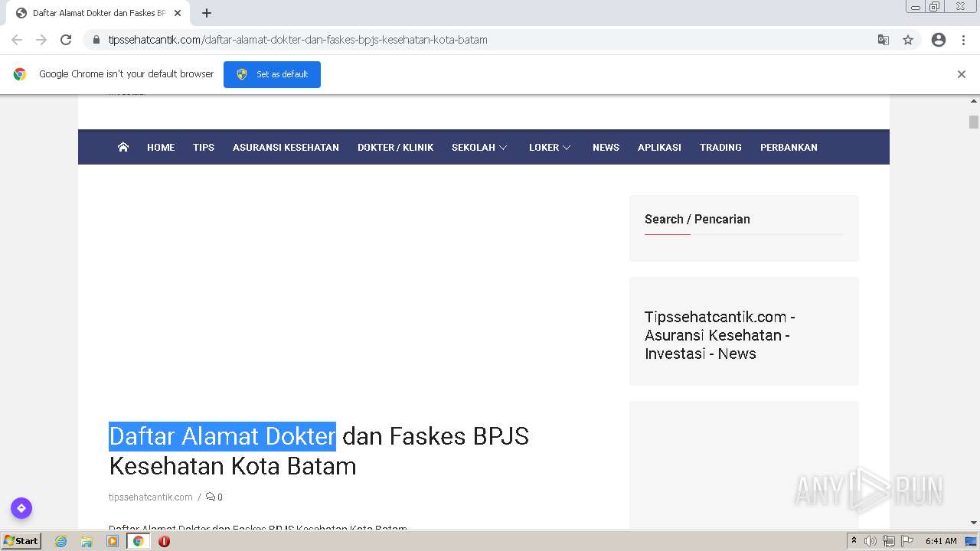This screenshot has height=551, width=980.
Task: Open Windows Explorer folder from taskbar
Action: click(87, 541)
